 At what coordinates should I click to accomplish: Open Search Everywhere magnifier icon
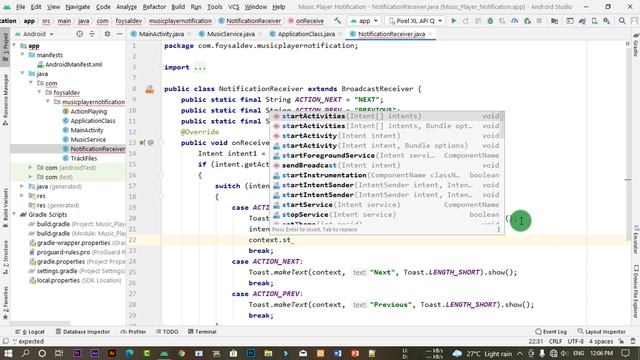click(x=622, y=20)
